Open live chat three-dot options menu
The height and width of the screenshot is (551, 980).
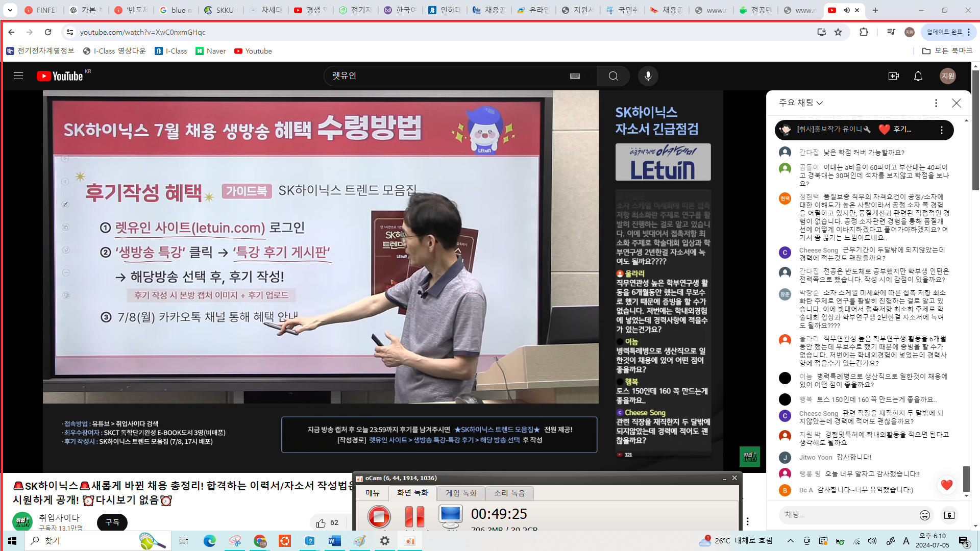point(936,103)
